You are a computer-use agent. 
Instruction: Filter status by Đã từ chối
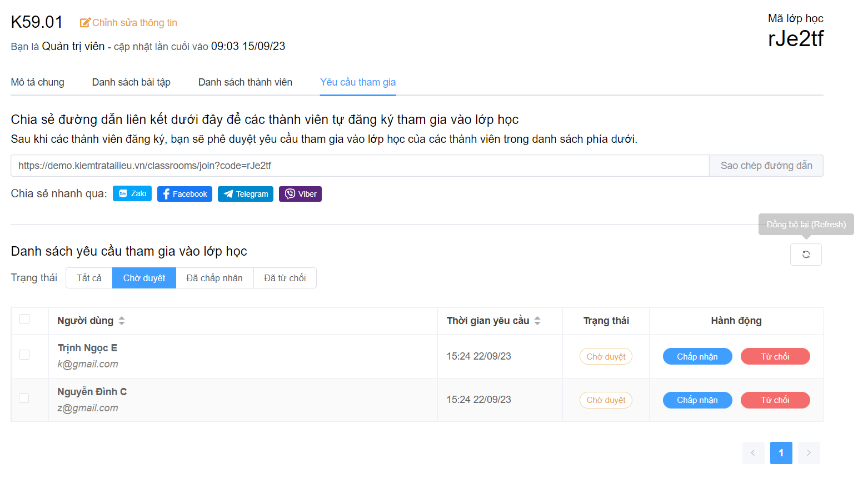[285, 278]
